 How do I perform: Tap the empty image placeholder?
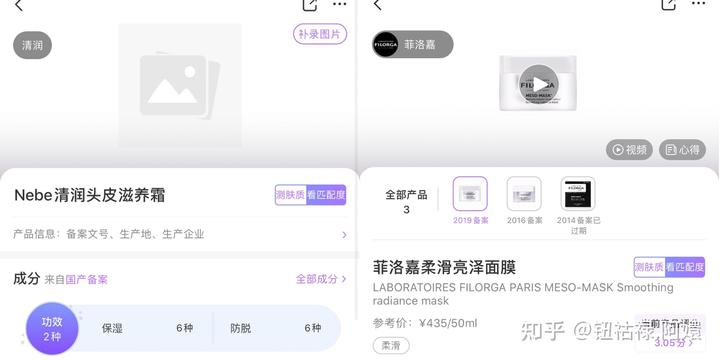click(x=180, y=85)
